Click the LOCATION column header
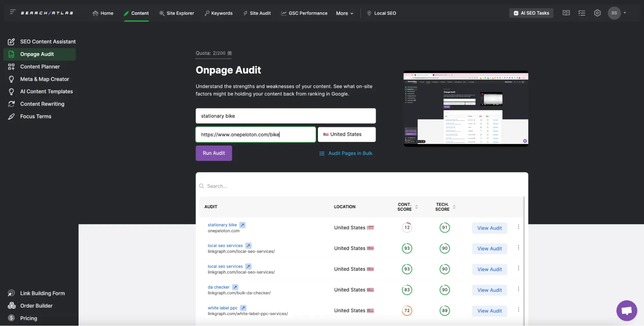This screenshot has height=326, width=644. click(344, 207)
